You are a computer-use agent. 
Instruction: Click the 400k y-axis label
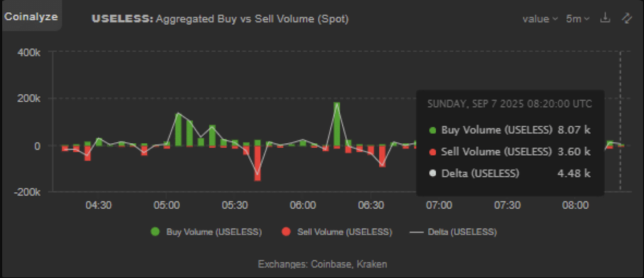29,52
